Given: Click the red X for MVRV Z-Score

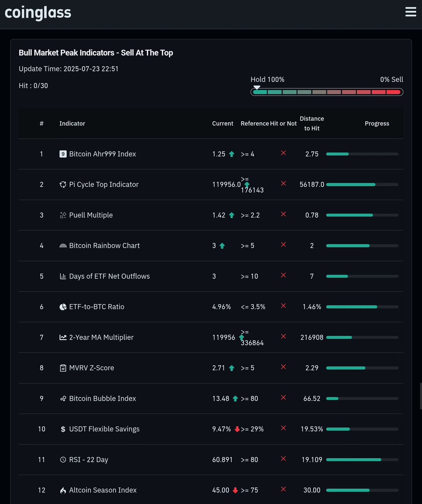Looking at the screenshot, I should pos(283,367).
